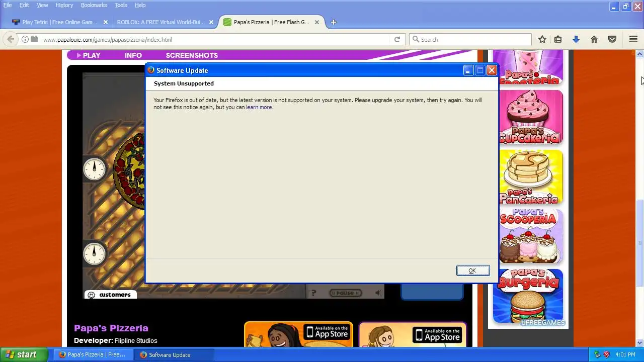The image size is (644, 362).
Task: Open the History menu
Action: [64, 5]
